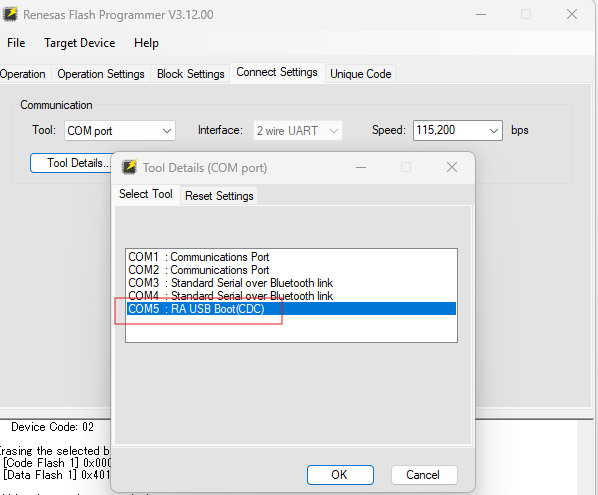Screen dimensions: 598x495
Task: Switch to the Block Settings tab
Action: click(191, 74)
